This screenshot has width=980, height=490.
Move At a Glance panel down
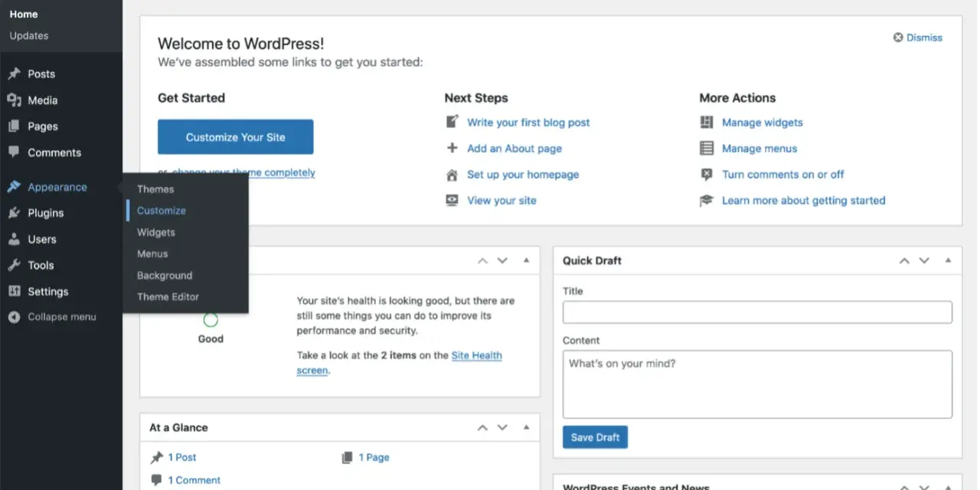(x=502, y=427)
